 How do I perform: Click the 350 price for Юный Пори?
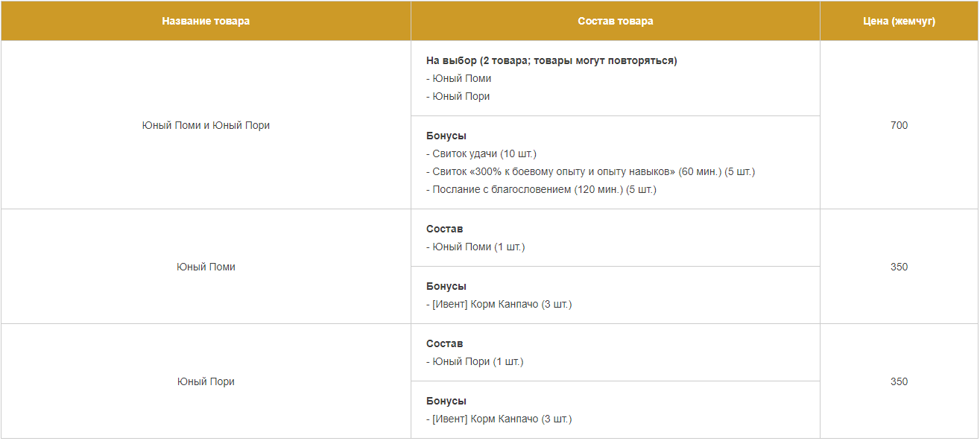(x=899, y=381)
